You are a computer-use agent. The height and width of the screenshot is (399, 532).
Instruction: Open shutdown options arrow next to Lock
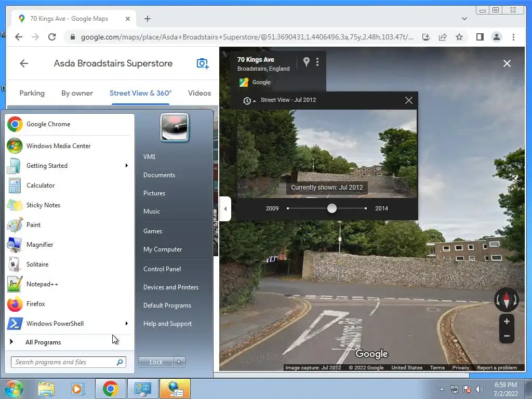click(179, 362)
